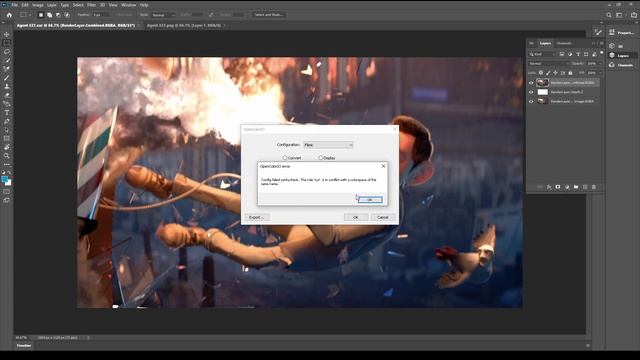
Task: Click the Lock all padlock icon
Action: pos(570,73)
